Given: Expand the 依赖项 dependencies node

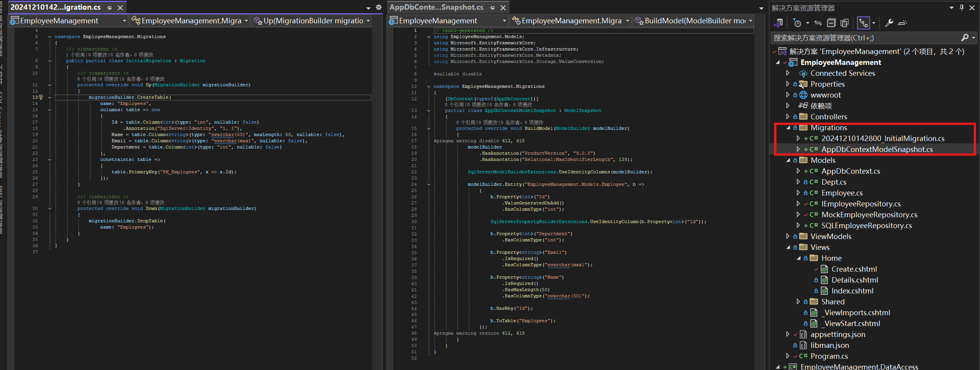Looking at the screenshot, I should 787,106.
